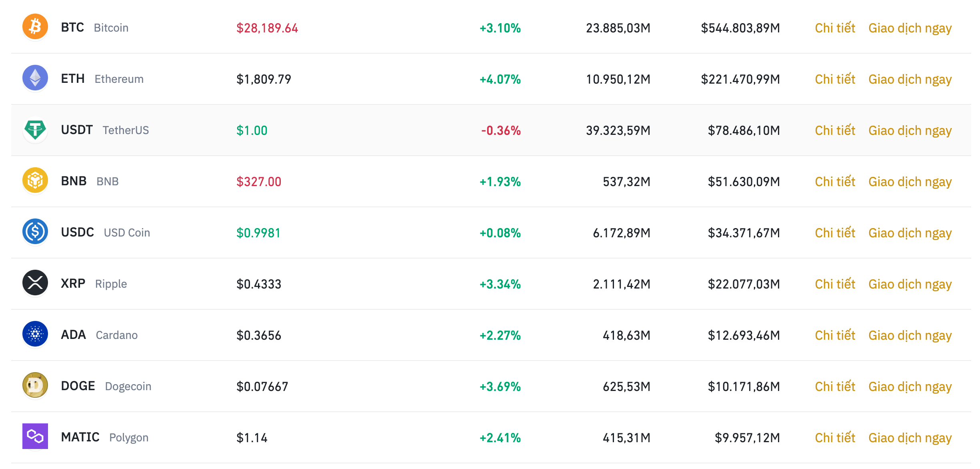Click Giao dịch ngay for USDT
Viewport: 980px width, 469px height.
[910, 131]
